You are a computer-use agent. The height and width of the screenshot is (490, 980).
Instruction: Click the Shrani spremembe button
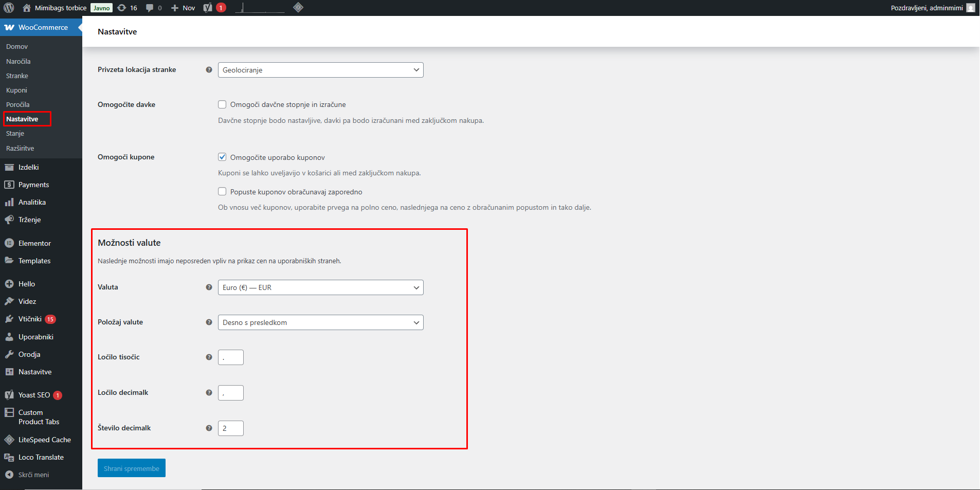tap(132, 468)
